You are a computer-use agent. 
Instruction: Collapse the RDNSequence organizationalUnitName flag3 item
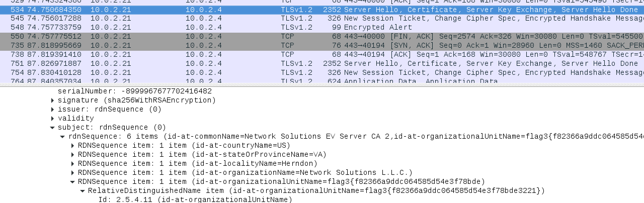coord(73,182)
